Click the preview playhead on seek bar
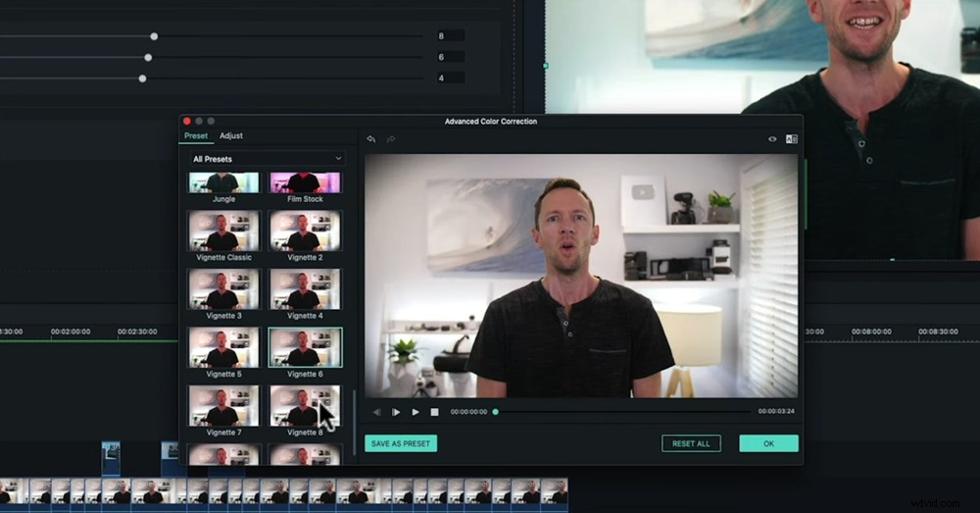The width and height of the screenshot is (980, 513). pyautogui.click(x=496, y=412)
